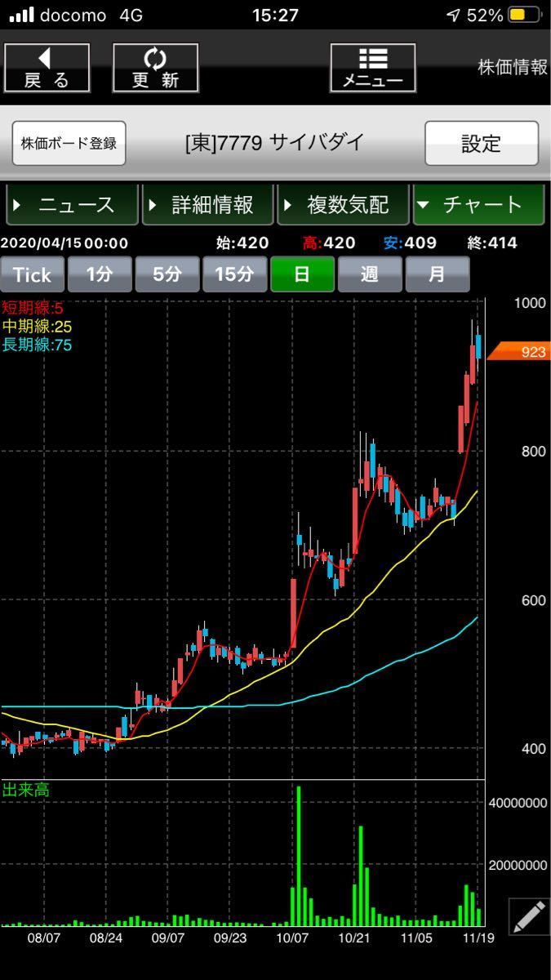Tap the back arrow button 戻る

[x=47, y=67]
